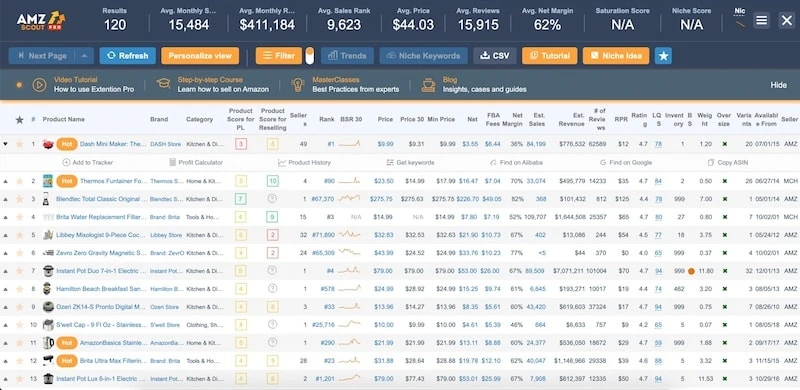Screen dimensions: 800x390
Task: Export results with the CSV button
Action: 495,56
